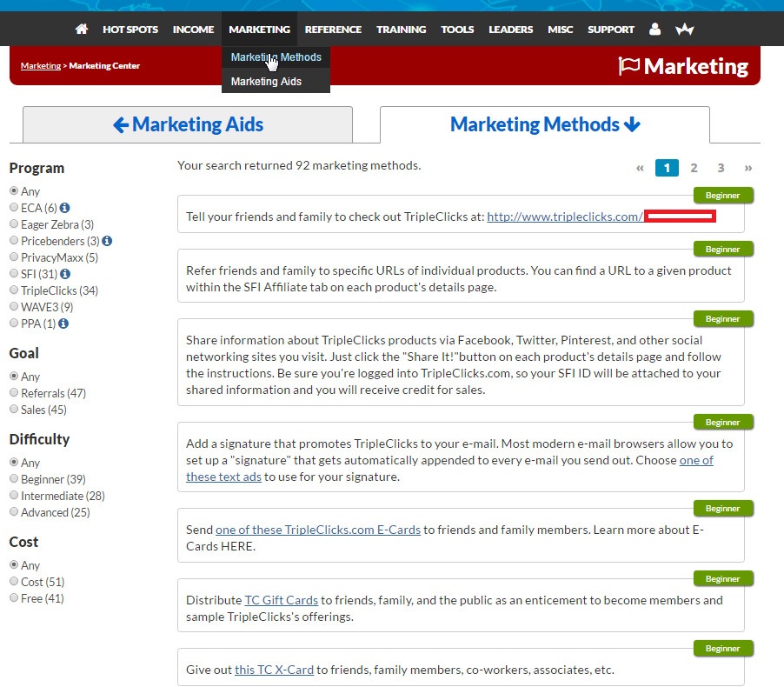Click the Marketing flag icon in header

pos(629,65)
